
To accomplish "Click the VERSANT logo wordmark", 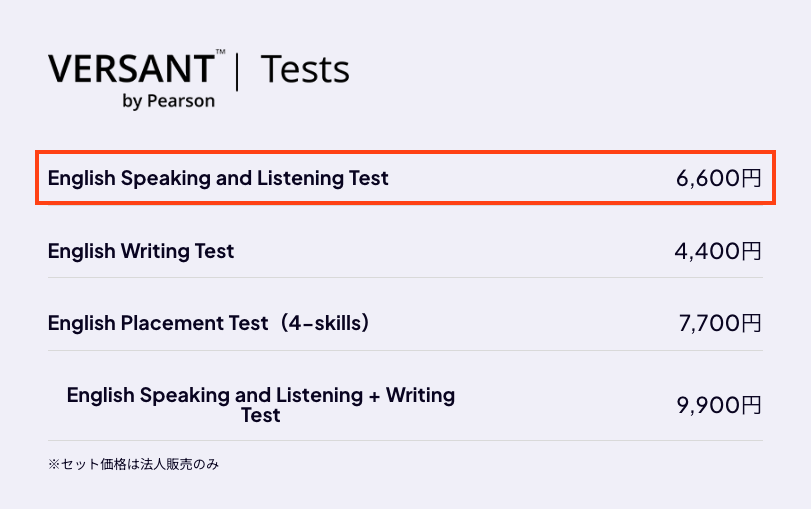I will pos(130,68).
